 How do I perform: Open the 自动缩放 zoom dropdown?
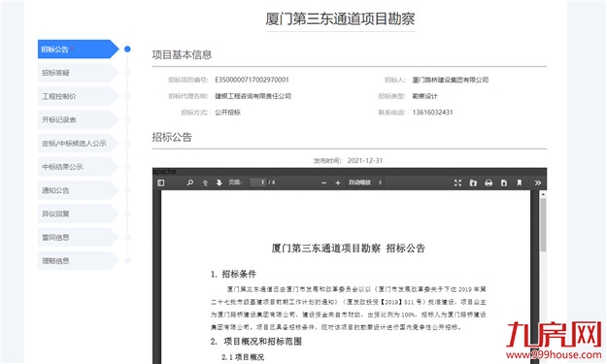click(x=364, y=182)
